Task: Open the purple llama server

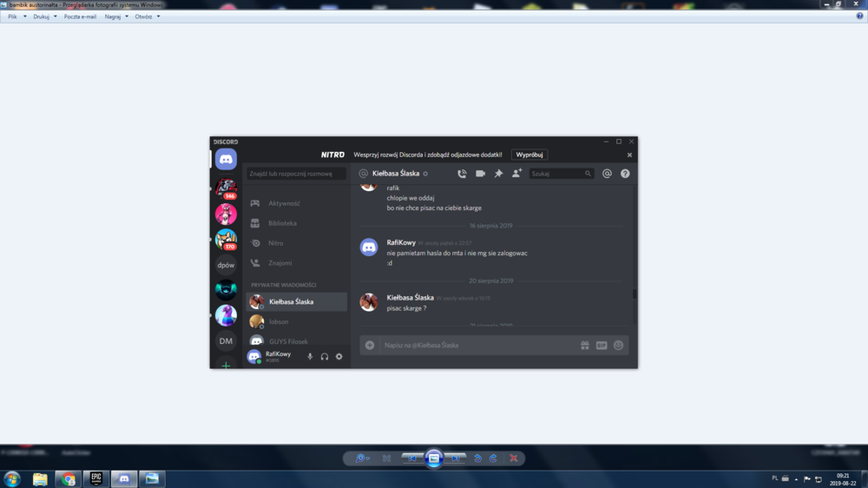Action: pos(226,315)
